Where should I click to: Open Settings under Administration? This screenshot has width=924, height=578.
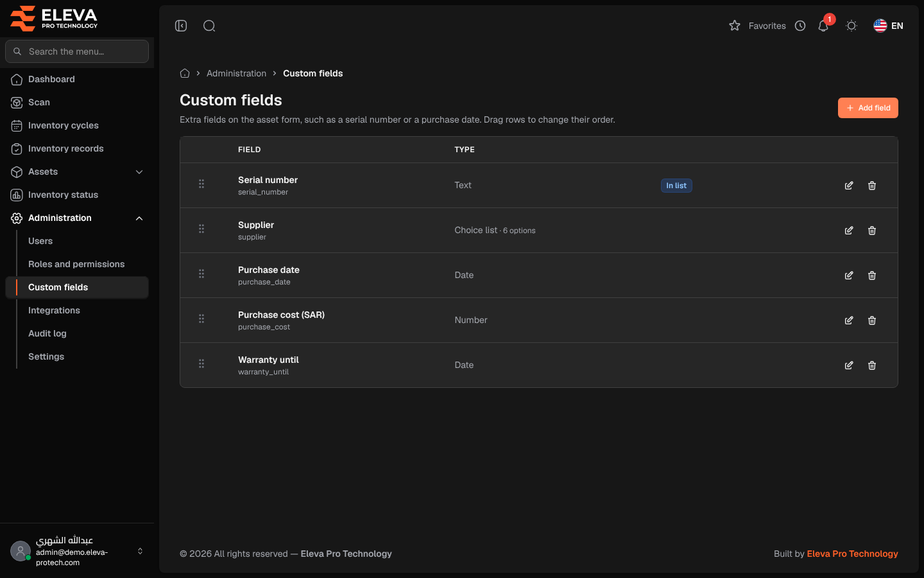[x=46, y=356]
